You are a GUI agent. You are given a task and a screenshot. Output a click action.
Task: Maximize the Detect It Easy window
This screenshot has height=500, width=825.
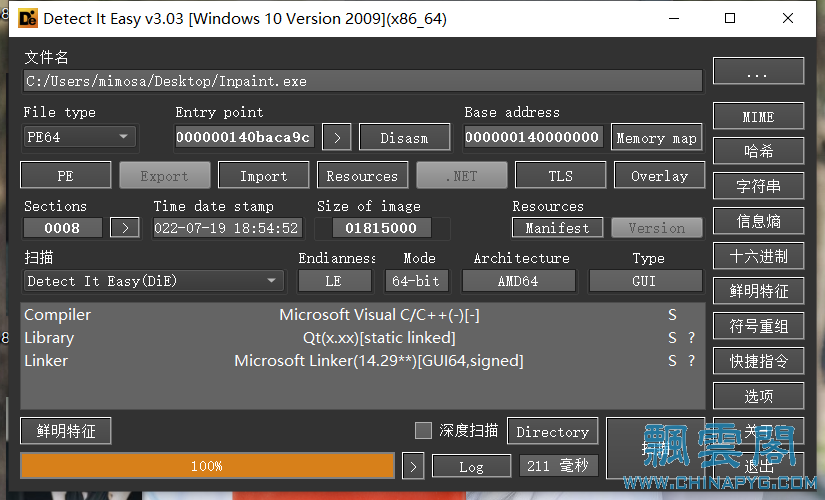(x=730, y=18)
